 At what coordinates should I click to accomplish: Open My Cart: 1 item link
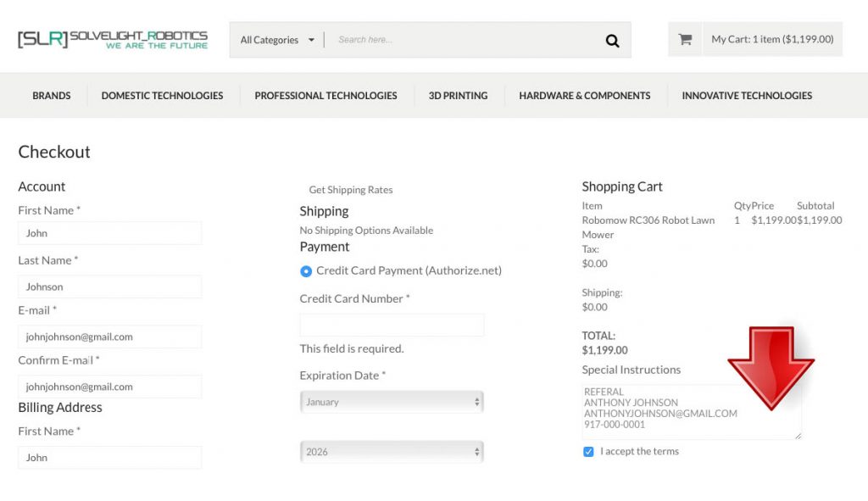(772, 39)
